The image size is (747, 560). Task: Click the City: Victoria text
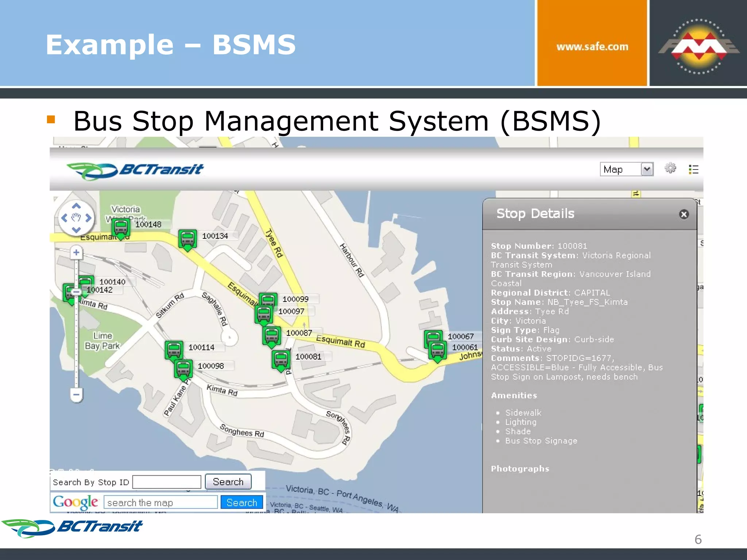[x=518, y=321]
